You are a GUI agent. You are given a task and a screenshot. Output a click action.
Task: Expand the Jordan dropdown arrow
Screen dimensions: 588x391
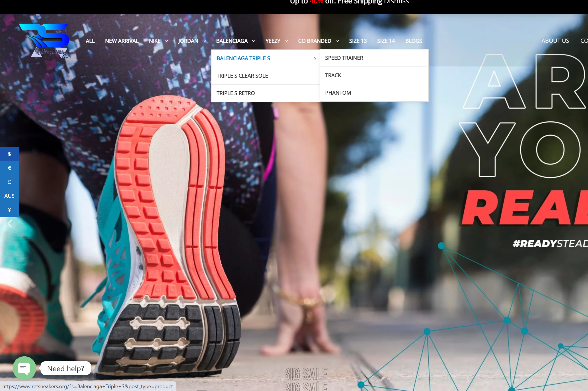(204, 41)
